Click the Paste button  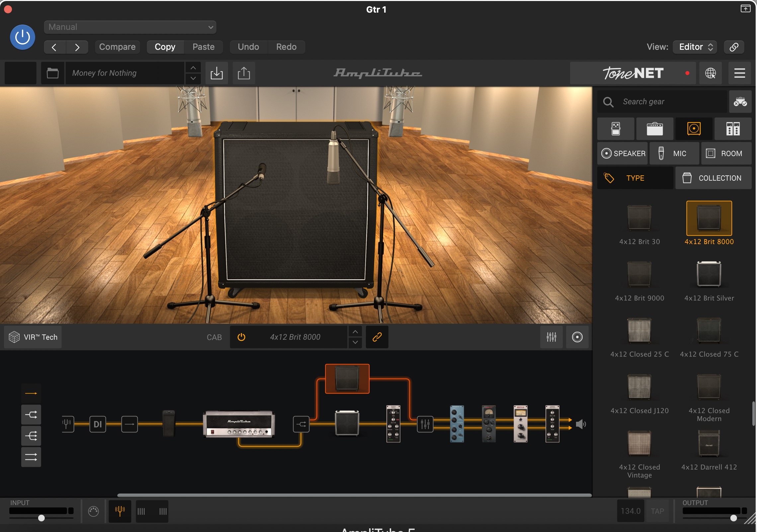click(x=204, y=47)
